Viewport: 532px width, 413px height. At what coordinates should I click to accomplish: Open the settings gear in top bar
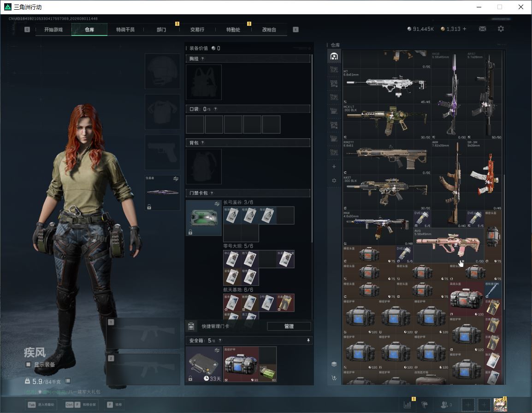pyautogui.click(x=501, y=29)
